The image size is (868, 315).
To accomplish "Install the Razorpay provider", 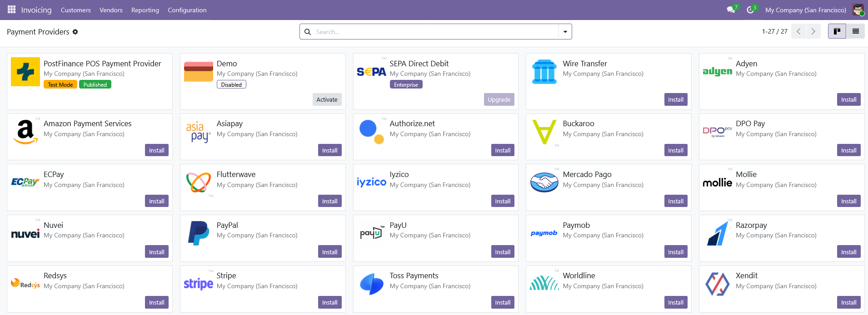I will coord(848,252).
